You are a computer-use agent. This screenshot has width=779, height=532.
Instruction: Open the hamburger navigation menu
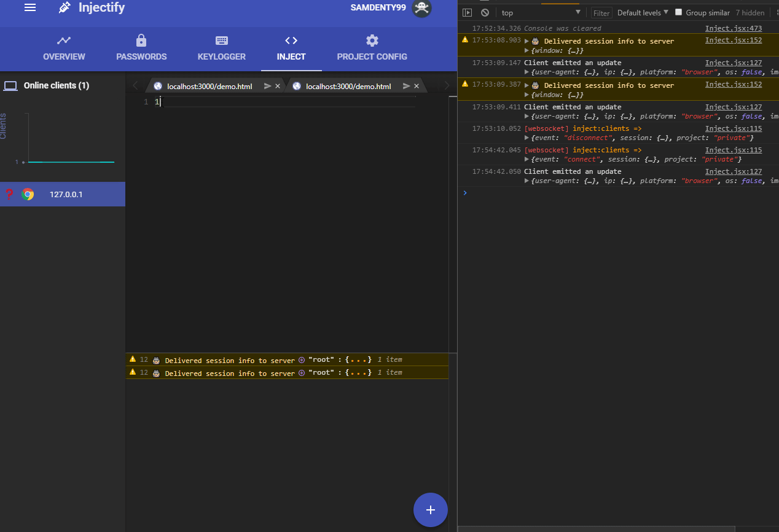[29, 7]
